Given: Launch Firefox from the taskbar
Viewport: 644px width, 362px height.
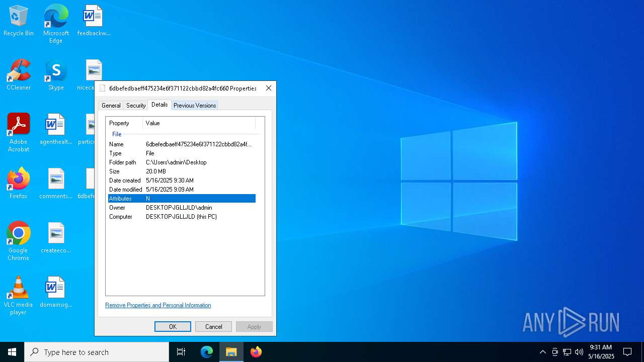Looking at the screenshot, I should 256,352.
